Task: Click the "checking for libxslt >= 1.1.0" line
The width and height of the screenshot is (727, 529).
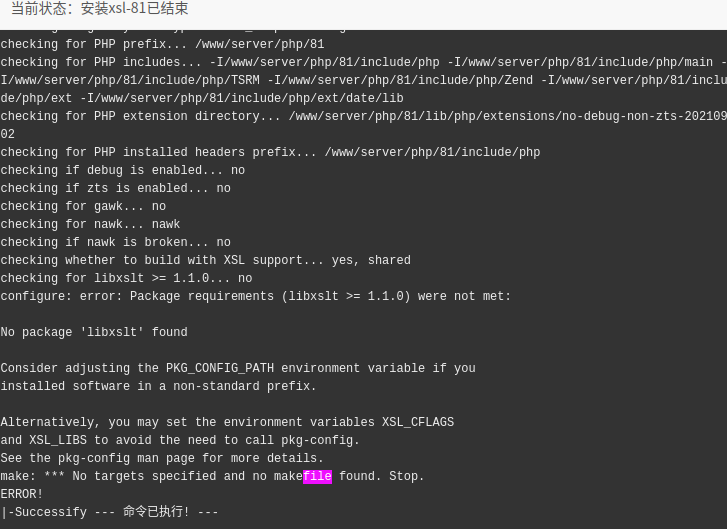Action: pos(127,278)
